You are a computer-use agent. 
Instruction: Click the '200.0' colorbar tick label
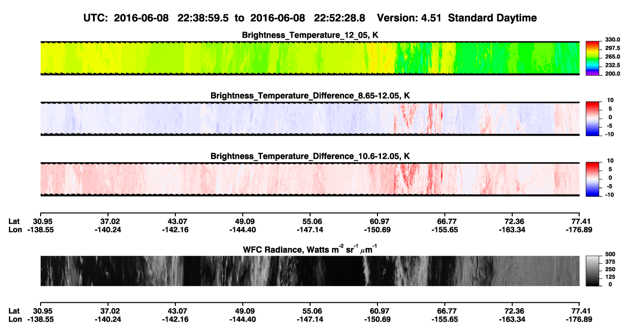coord(613,73)
